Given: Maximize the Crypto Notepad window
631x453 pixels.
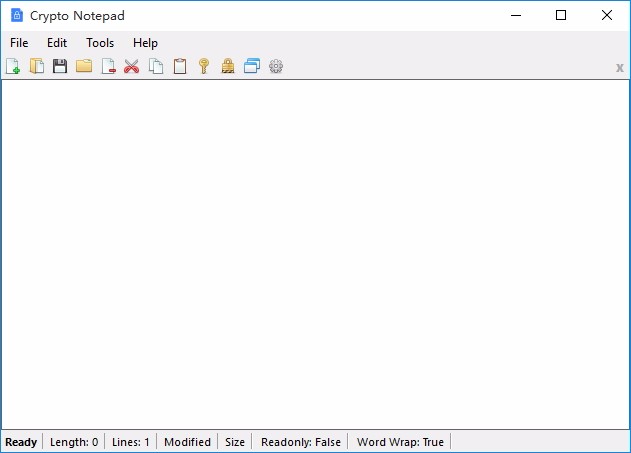Looking at the screenshot, I should (x=561, y=15).
